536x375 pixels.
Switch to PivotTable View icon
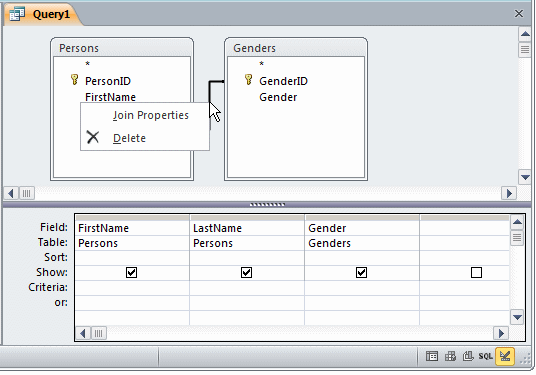pos(450,356)
